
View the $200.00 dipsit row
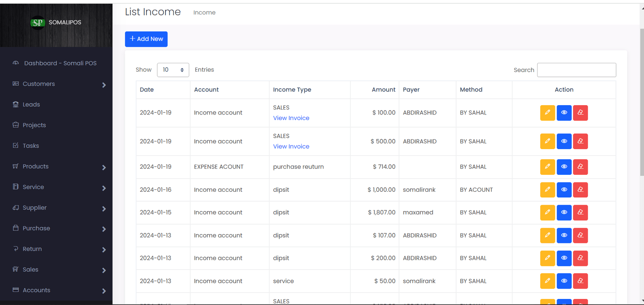click(x=564, y=258)
